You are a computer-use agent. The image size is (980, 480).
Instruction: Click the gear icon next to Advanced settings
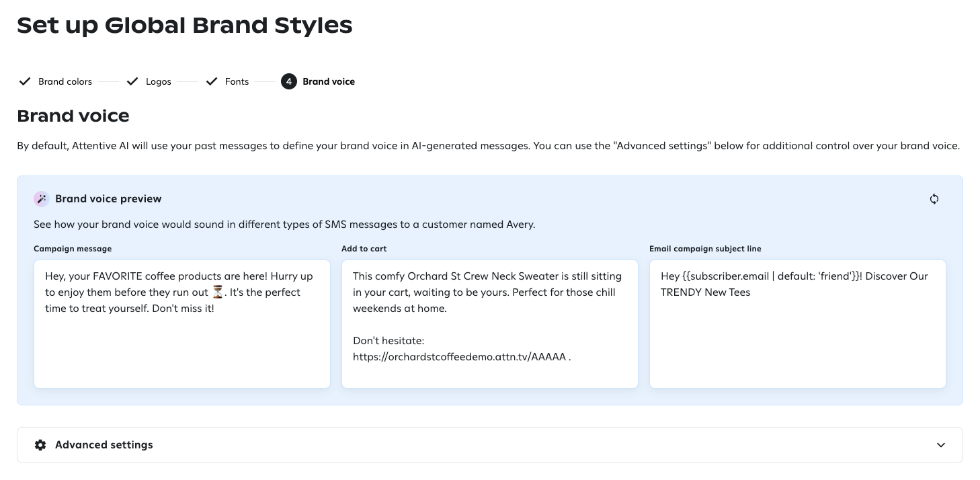(x=40, y=444)
